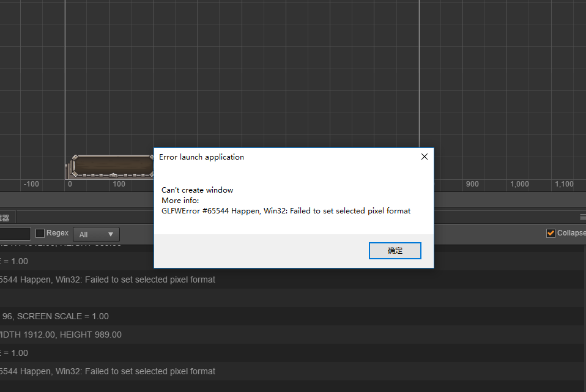586x392 pixels.
Task: Click the 1,000 ruler marker in scene
Action: (x=519, y=184)
